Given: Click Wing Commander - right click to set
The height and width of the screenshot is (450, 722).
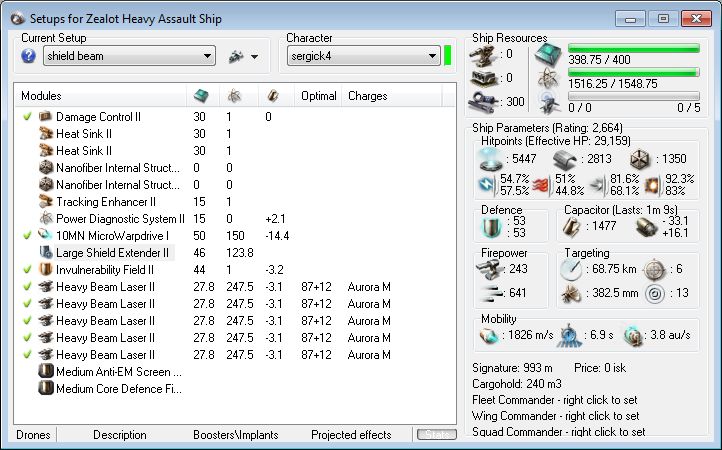Looking at the screenshot, I should (556, 416).
